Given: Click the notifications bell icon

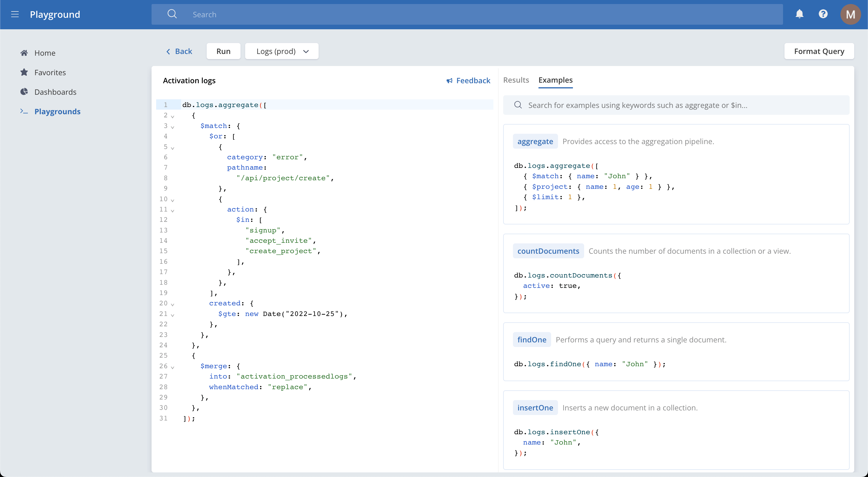Looking at the screenshot, I should 799,14.
